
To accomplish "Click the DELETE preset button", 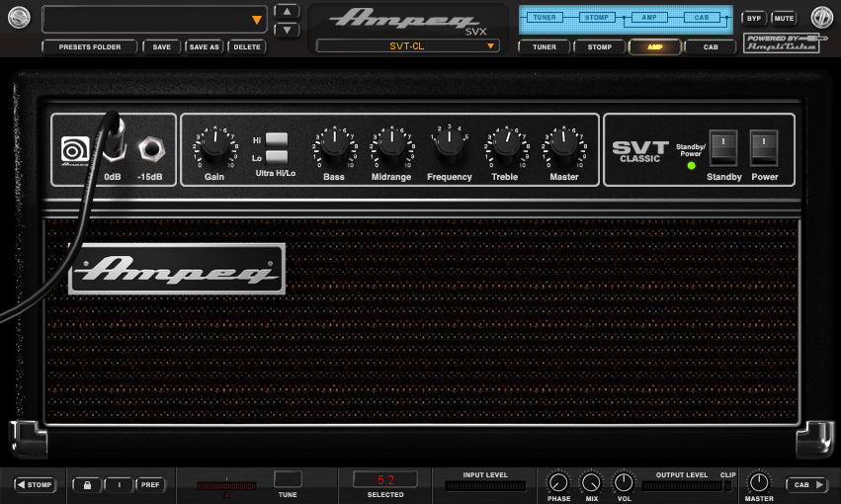I will [247, 47].
